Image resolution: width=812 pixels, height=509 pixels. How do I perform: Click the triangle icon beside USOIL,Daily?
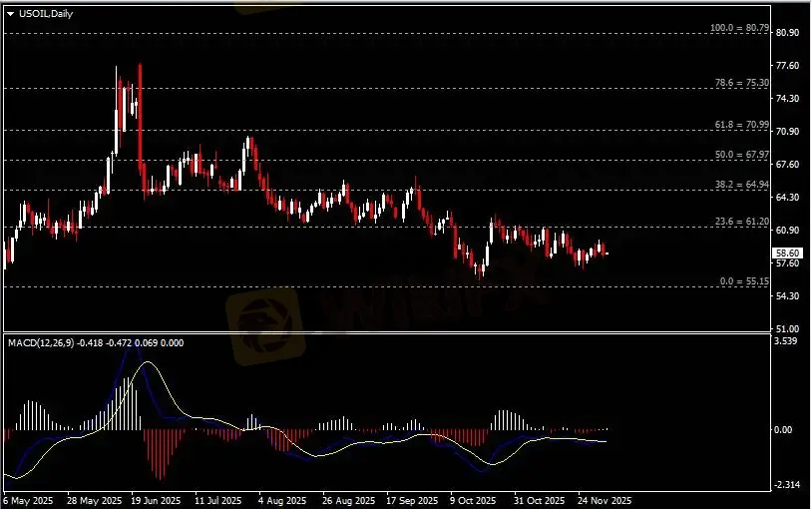(x=10, y=13)
